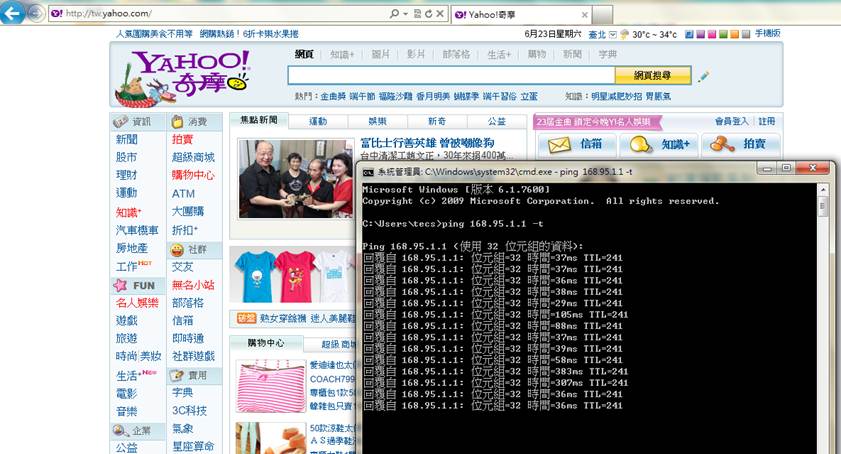Viewport: 841px width, 454px height.
Task: Click the 資訊 newspaper section header
Action: point(138,122)
